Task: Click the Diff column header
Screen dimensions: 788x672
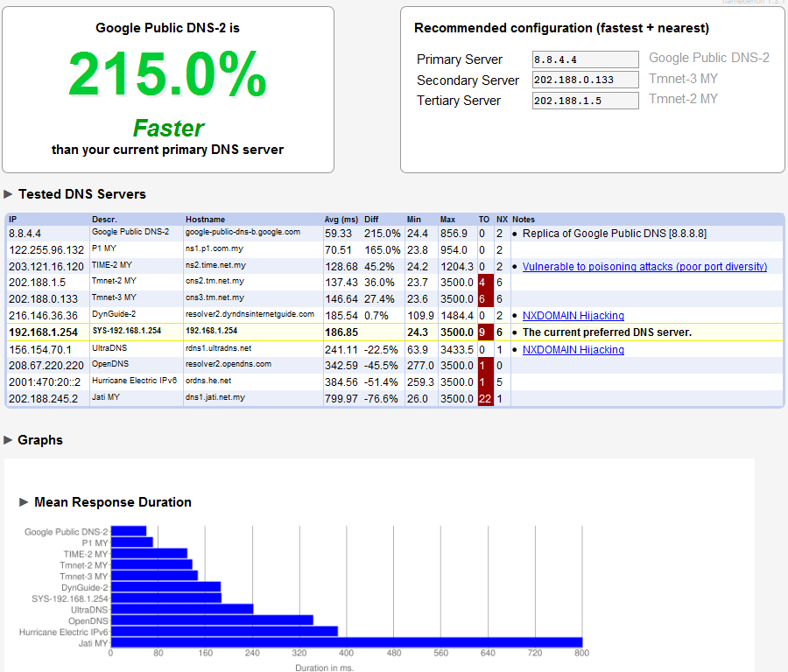Action: pyautogui.click(x=371, y=219)
